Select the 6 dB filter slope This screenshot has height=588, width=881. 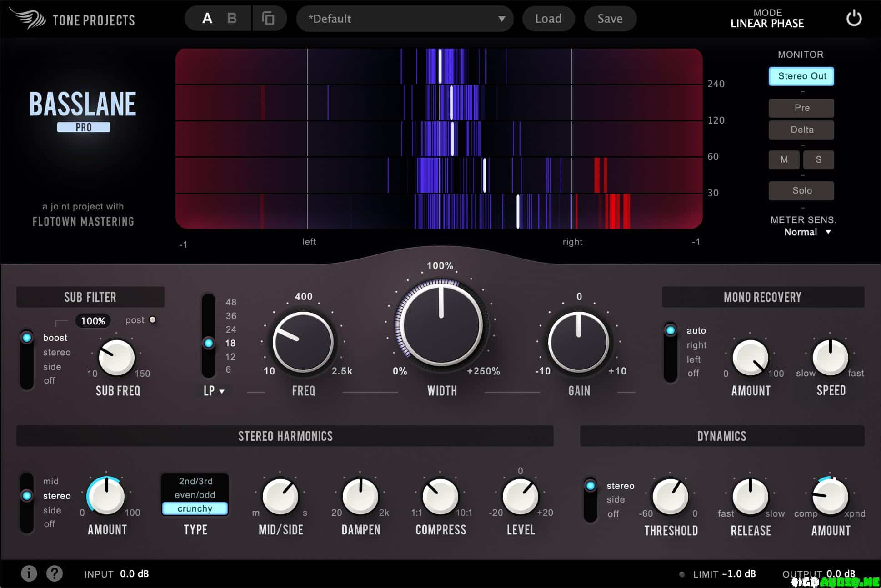(x=228, y=369)
